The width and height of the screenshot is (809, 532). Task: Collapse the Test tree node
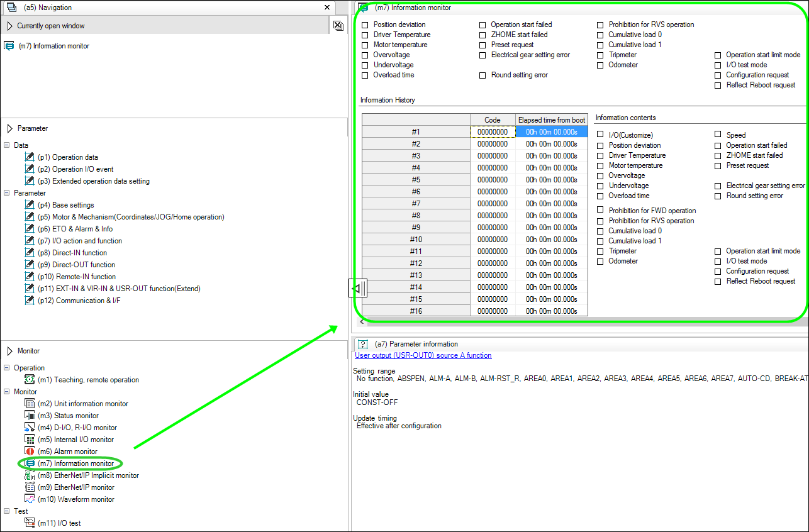pyautogui.click(x=7, y=511)
